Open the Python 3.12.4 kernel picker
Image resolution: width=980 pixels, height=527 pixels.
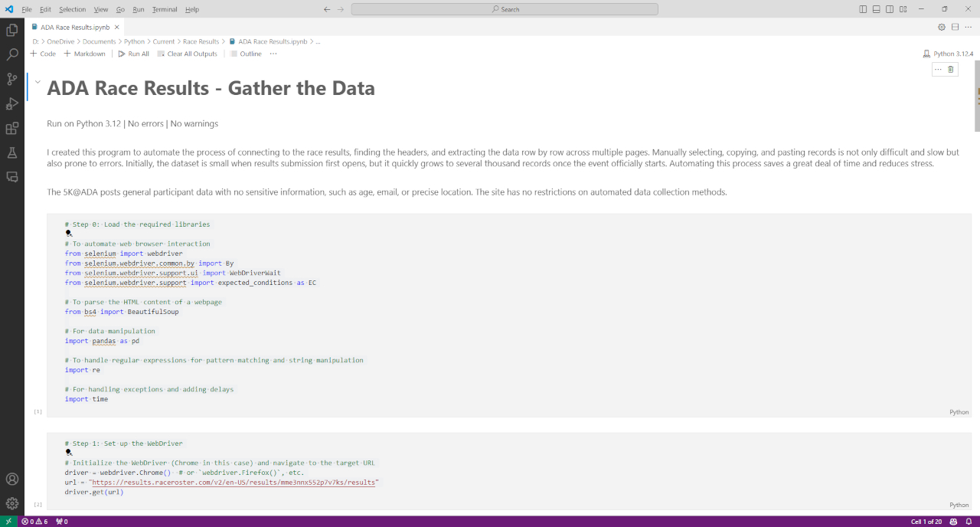pyautogui.click(x=949, y=54)
